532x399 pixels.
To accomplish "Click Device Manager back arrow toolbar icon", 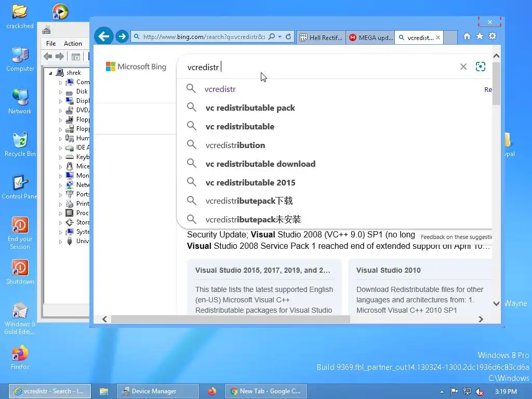I will pyautogui.click(x=48, y=56).
